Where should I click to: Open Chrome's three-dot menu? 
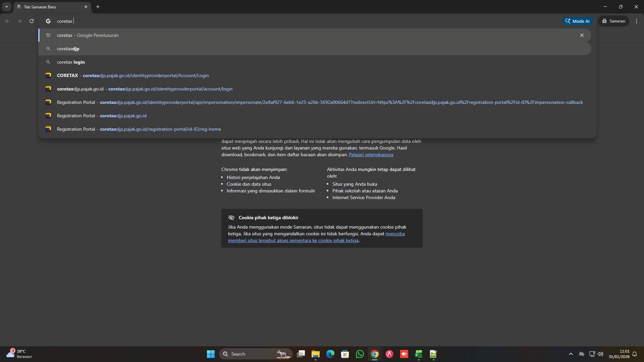pyautogui.click(x=636, y=21)
